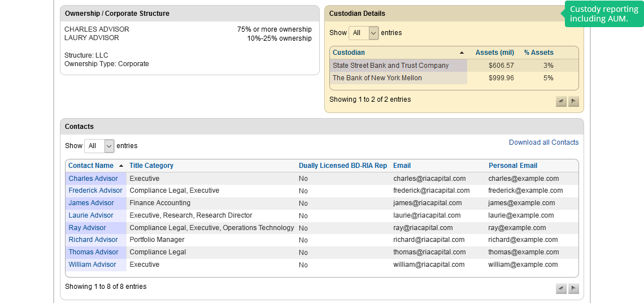The height and width of the screenshot is (303, 644).
Task: Click State Street Bank and Trust Company row
Action: pyautogui.click(x=390, y=66)
